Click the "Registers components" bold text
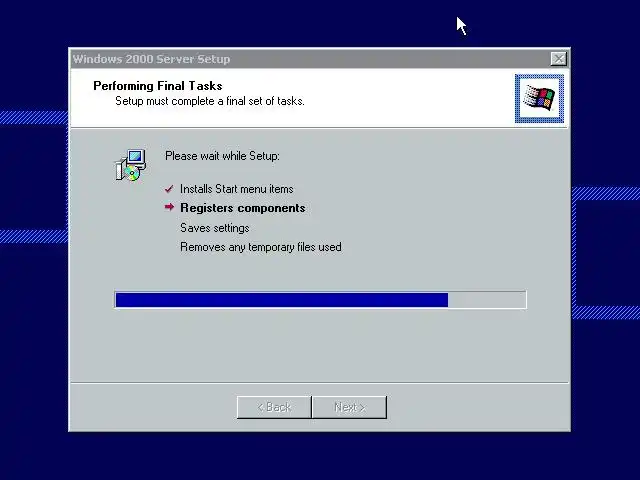The width and height of the screenshot is (640, 480). (243, 208)
